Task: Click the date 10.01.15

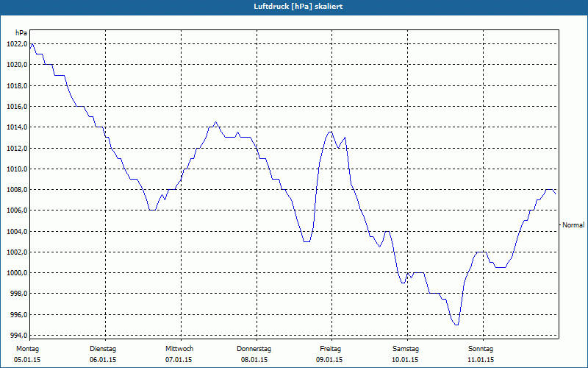Action: click(405, 360)
